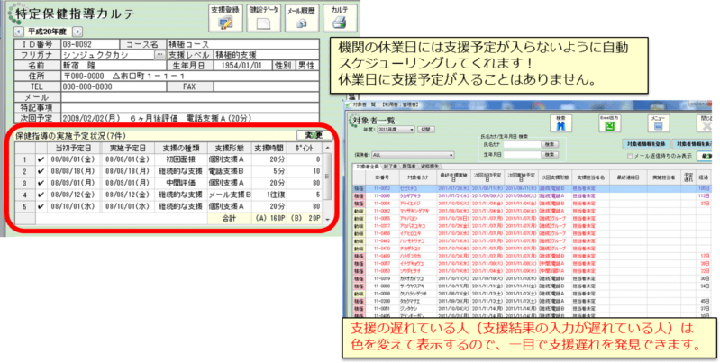Click schedule table scrollbar down arrow

click(x=327, y=219)
